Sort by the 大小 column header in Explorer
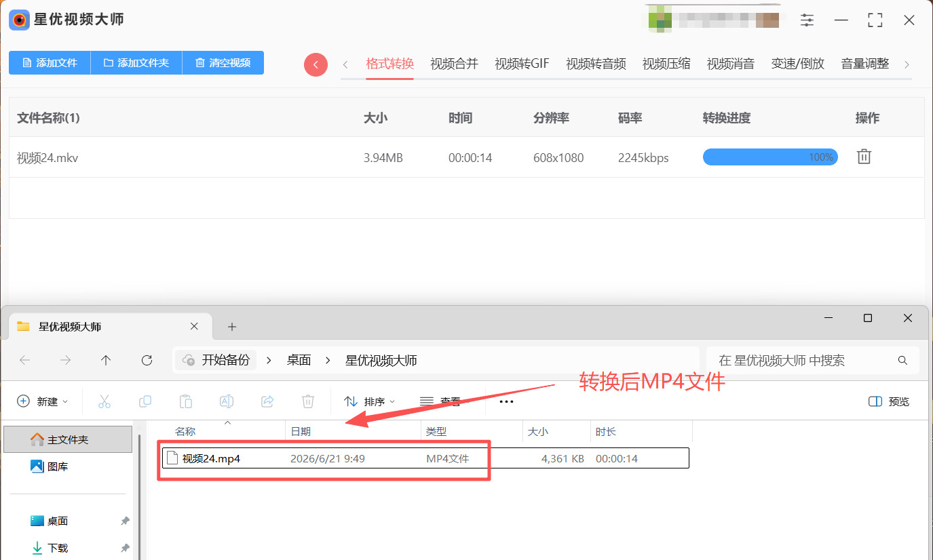 click(538, 431)
